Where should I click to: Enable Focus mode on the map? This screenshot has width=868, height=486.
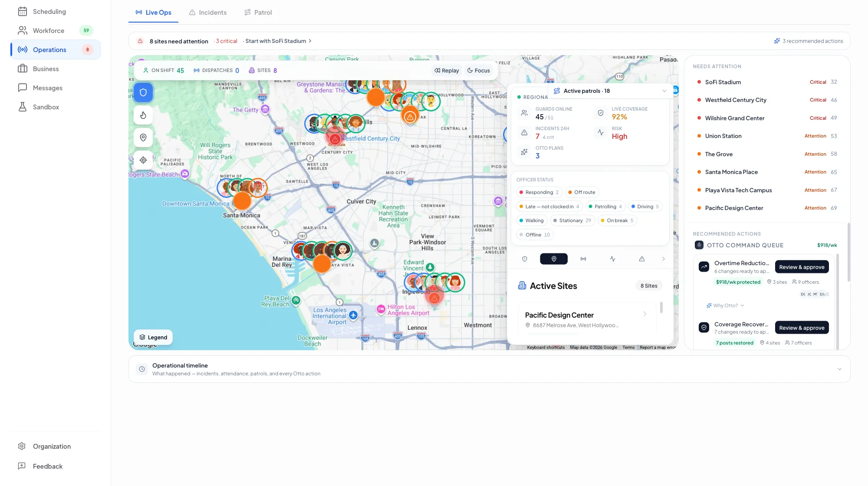[x=478, y=71]
